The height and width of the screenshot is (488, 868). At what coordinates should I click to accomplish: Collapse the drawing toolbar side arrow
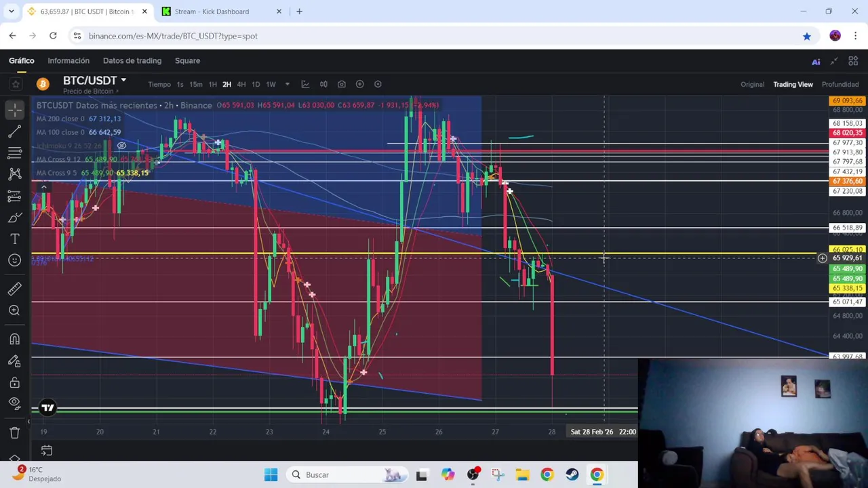(28, 422)
